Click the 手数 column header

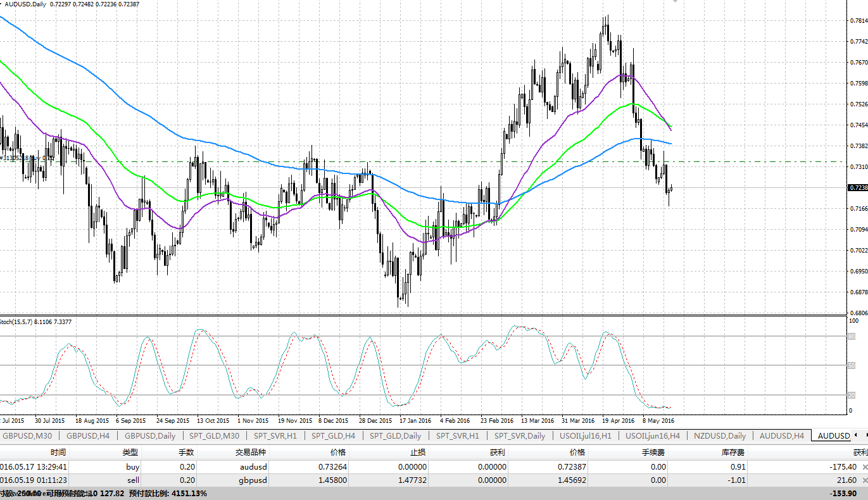coord(187,453)
